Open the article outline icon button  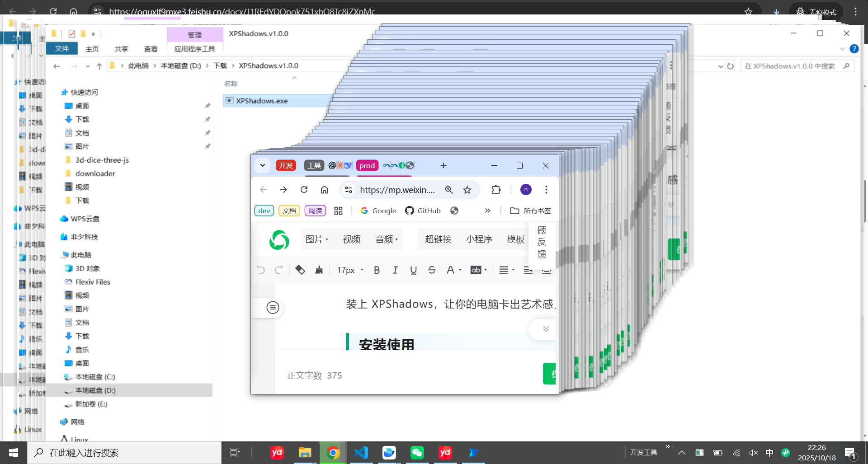pyautogui.click(x=273, y=308)
